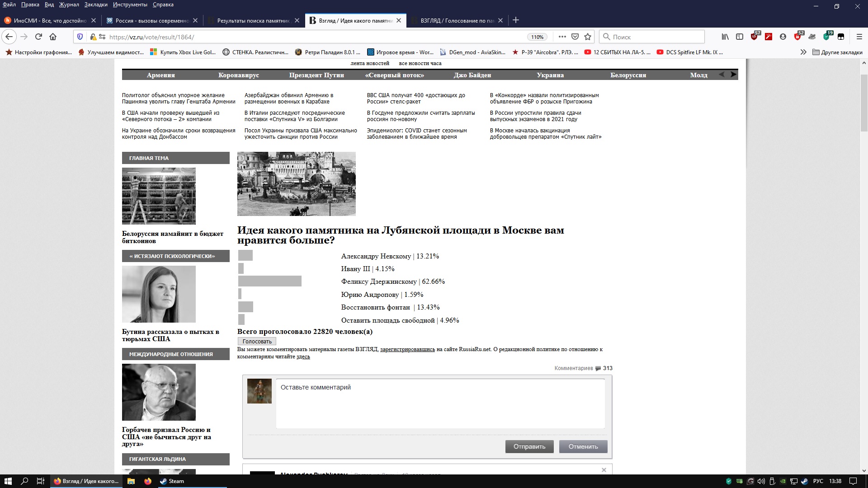Click the zoom level 110% indicator

coord(537,37)
